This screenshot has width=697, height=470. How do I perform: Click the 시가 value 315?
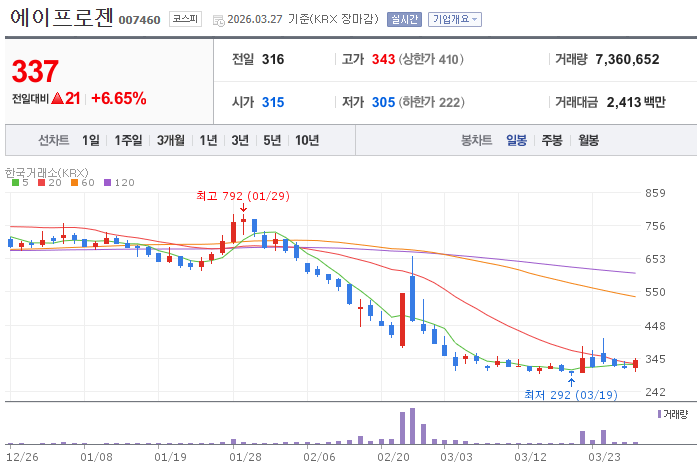(x=273, y=102)
